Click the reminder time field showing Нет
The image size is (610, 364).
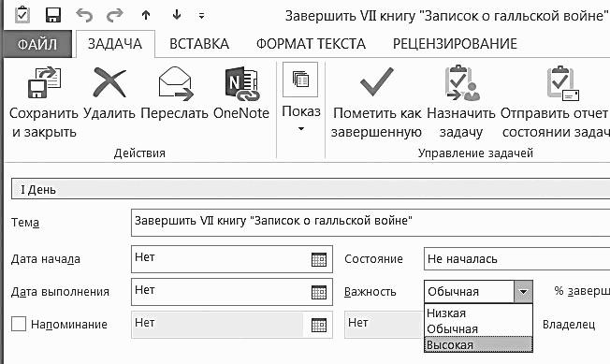click(x=384, y=325)
